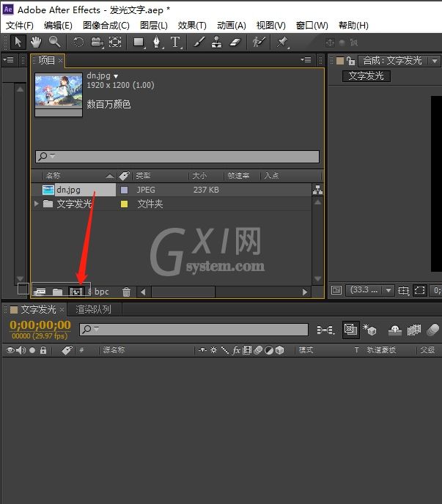Open left collapsed panel options menu
The height and width of the screenshot is (504, 442).
coord(8,60)
